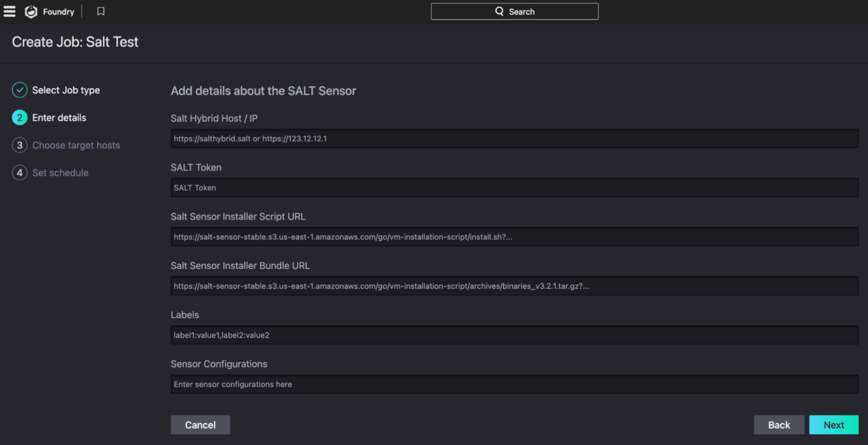The image size is (868, 445).
Task: Focus the Sensor Configurations input field
Action: point(514,384)
